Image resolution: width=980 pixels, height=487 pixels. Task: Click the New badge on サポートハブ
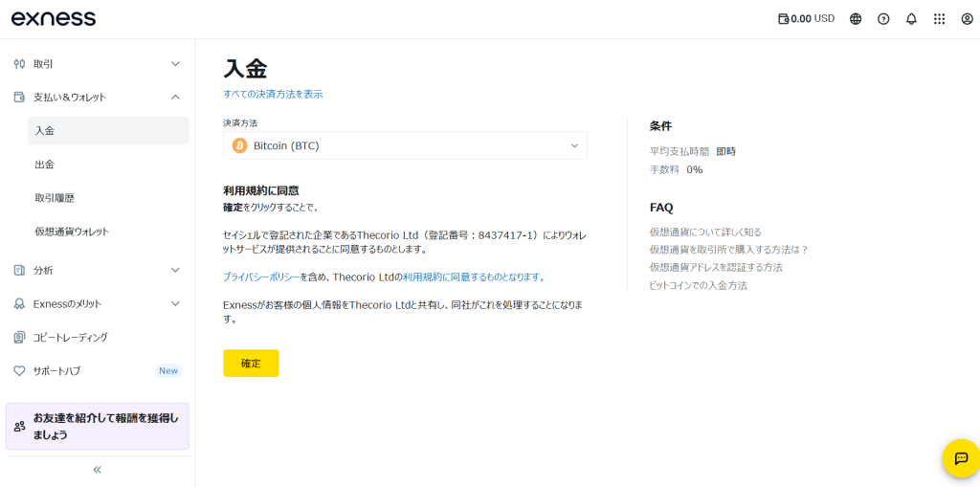[x=168, y=370]
